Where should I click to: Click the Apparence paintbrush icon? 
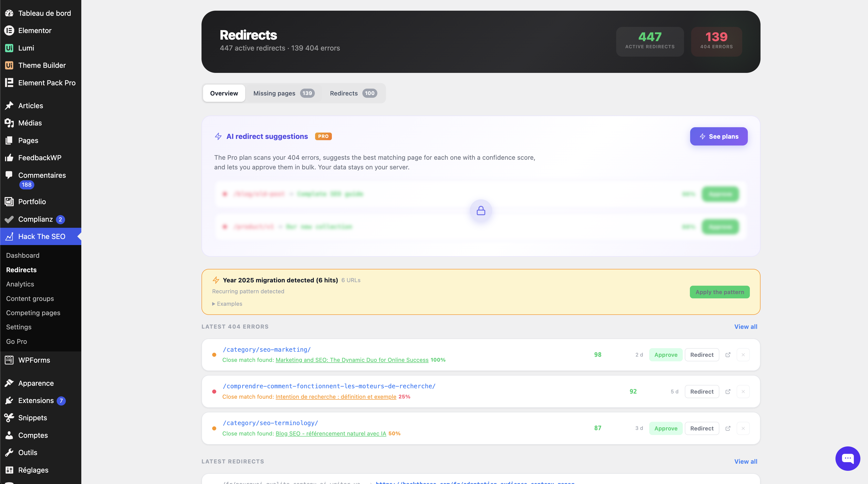tap(9, 383)
